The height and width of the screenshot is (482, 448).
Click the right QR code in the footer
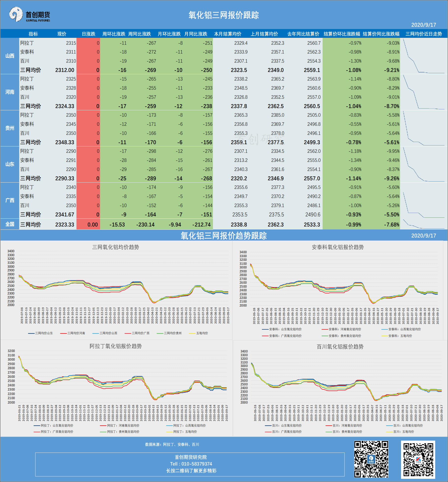tap(418, 459)
